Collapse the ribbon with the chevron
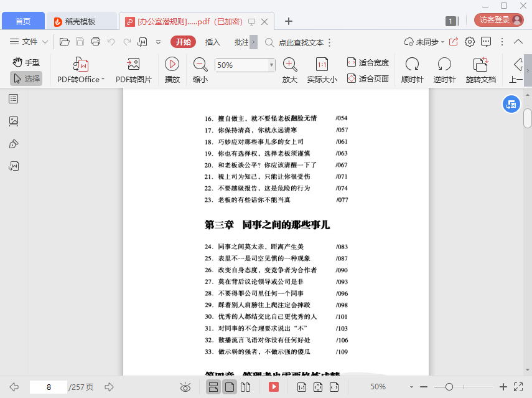 pyautogui.click(x=518, y=42)
